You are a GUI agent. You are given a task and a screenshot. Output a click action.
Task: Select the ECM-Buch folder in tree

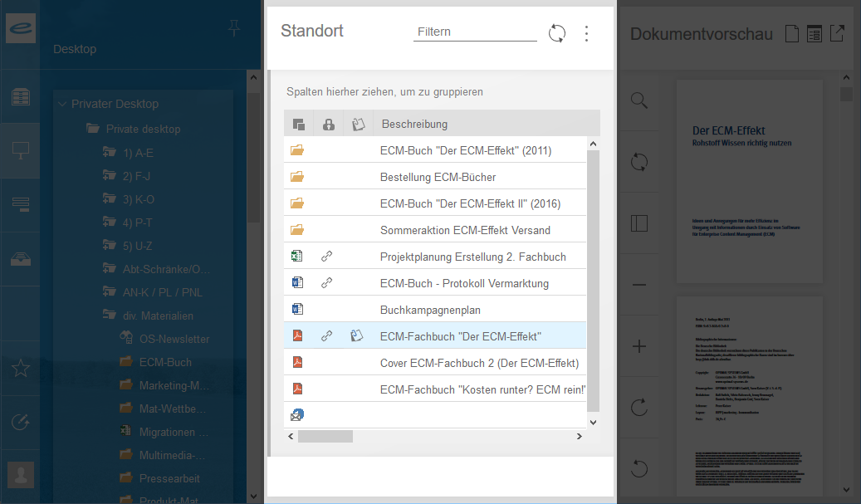pyautogui.click(x=165, y=362)
